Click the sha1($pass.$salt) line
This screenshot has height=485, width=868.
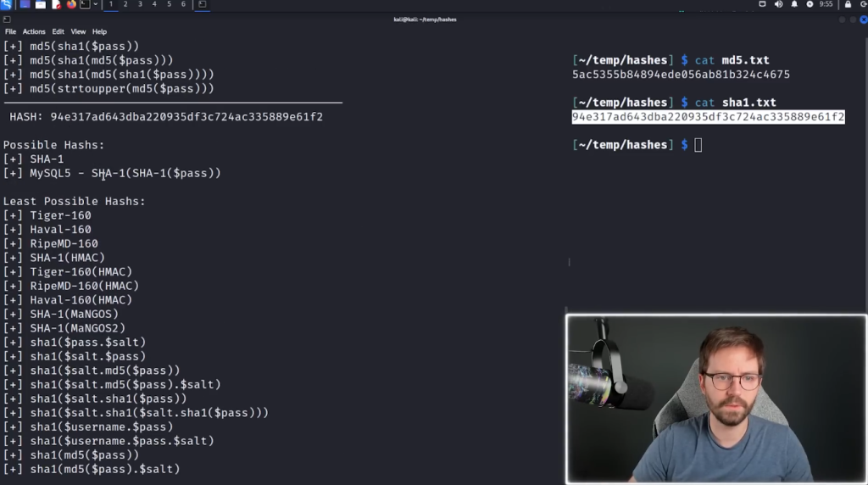75,343
